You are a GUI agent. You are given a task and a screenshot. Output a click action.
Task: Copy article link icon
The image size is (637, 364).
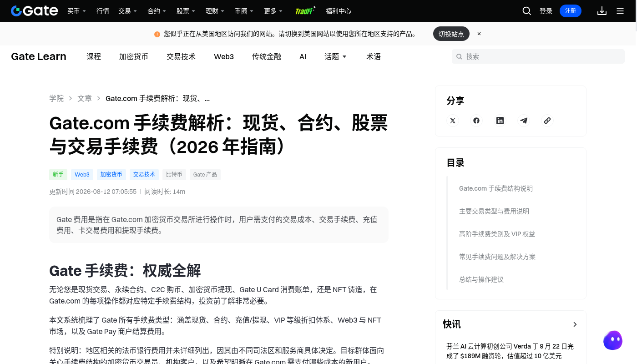pos(547,121)
